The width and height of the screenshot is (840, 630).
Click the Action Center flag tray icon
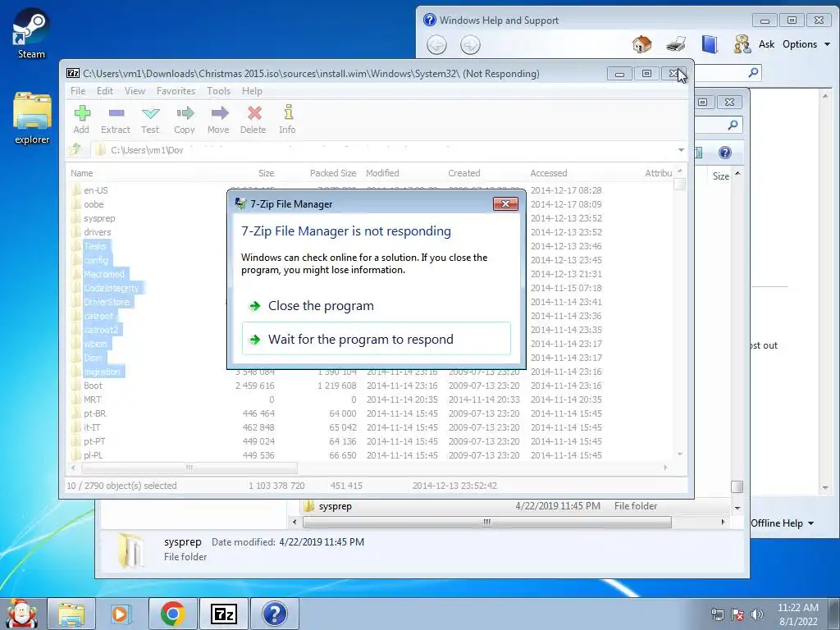coord(737,614)
